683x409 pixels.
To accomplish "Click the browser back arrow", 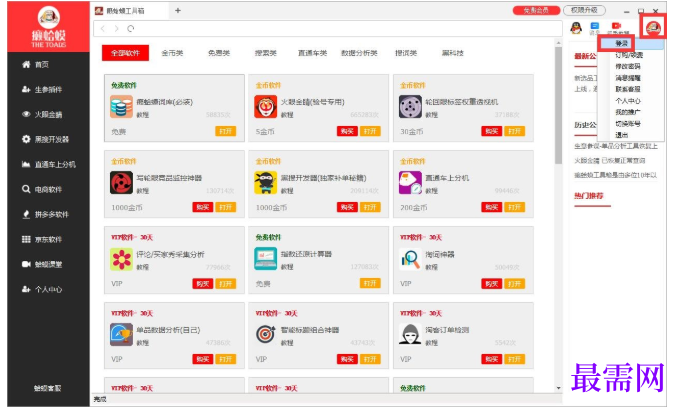I will (103, 29).
